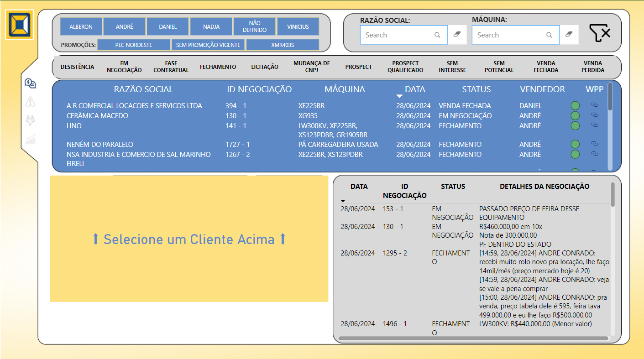Screen dimensions: 644x359
Task: Apply the PEC NORDESTE promotion filter
Action: point(134,45)
